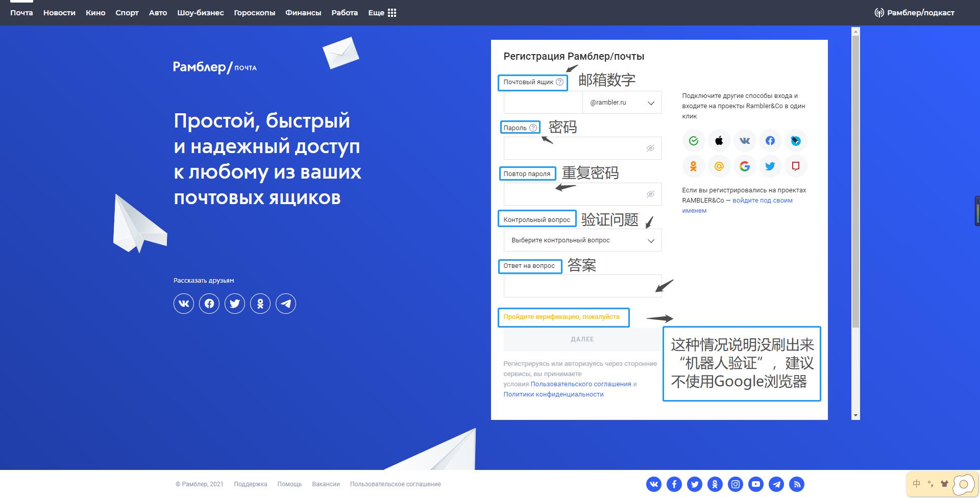
Task: Show password in Повтор пароля field
Action: [x=650, y=194]
